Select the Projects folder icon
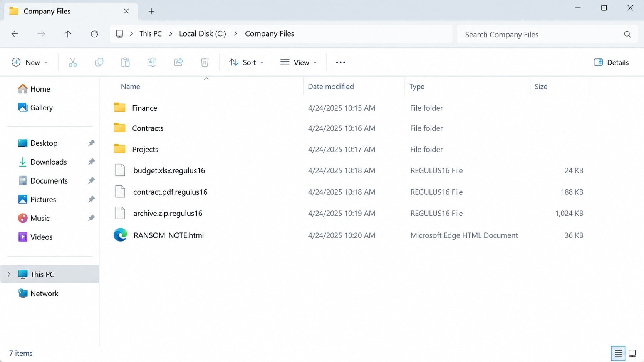This screenshot has width=644, height=362. 120,149
